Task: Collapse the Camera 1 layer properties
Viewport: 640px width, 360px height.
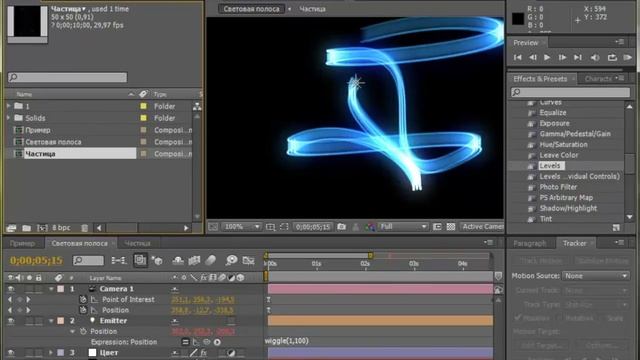Action: (51, 289)
